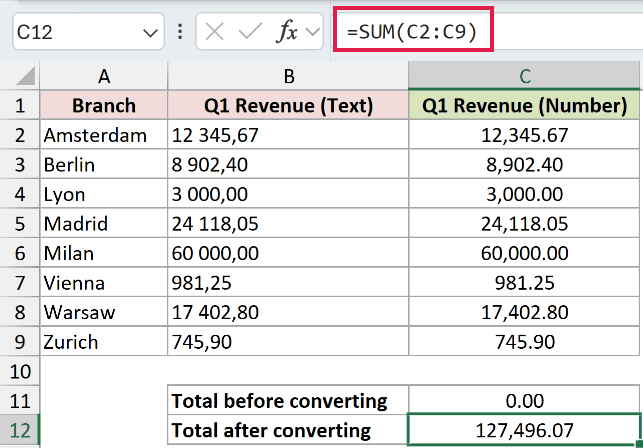The image size is (643, 448).
Task: Select the Warsaw cell
Action: [x=104, y=312]
